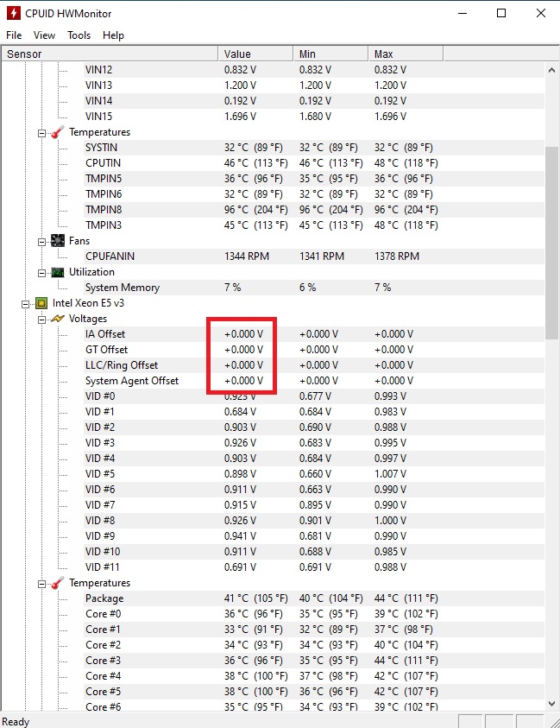The image size is (560, 728).
Task: Click the Voltages category icon
Action: pyautogui.click(x=58, y=319)
